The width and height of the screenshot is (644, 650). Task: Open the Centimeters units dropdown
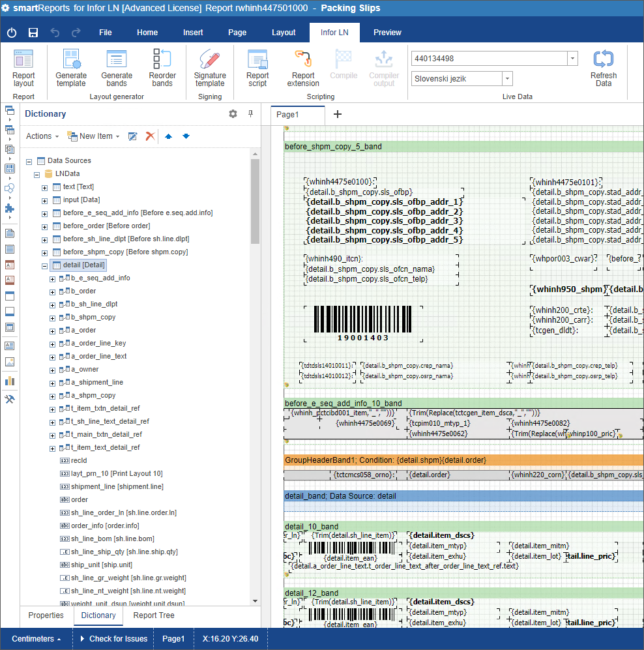pyautogui.click(x=37, y=639)
